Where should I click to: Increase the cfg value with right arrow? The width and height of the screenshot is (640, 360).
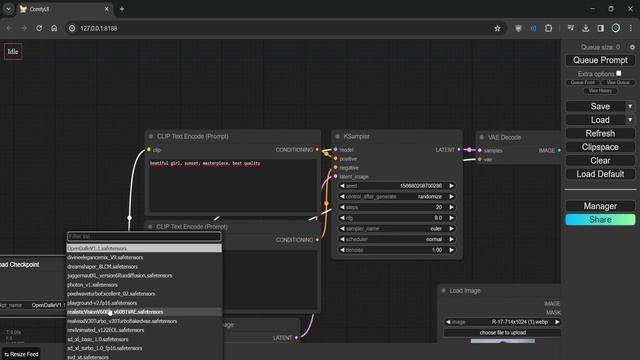click(451, 218)
